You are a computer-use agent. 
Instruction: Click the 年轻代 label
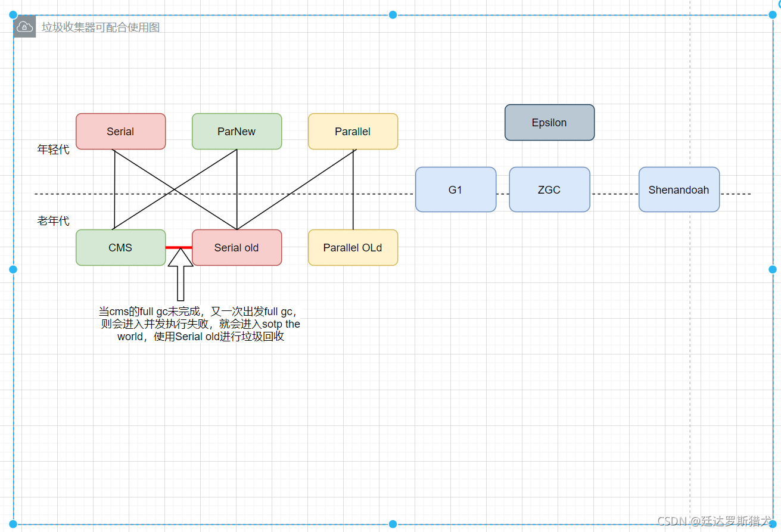(x=54, y=150)
